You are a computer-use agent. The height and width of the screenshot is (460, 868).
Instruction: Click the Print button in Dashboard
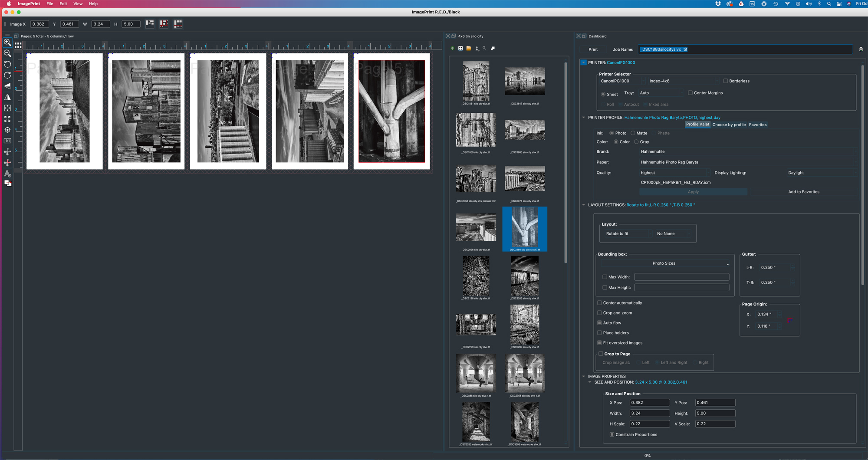pyautogui.click(x=593, y=49)
